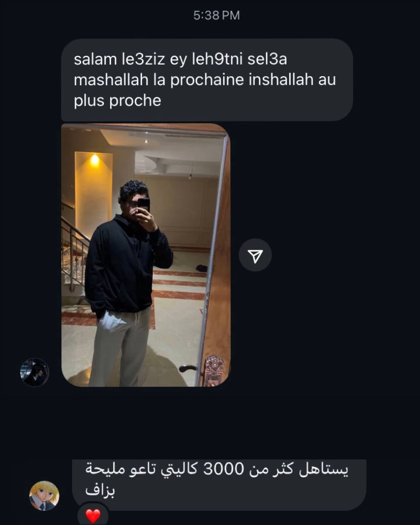Click the word "mashallah" in the message
Viewport: 420px width, 525px height.
tap(111, 80)
